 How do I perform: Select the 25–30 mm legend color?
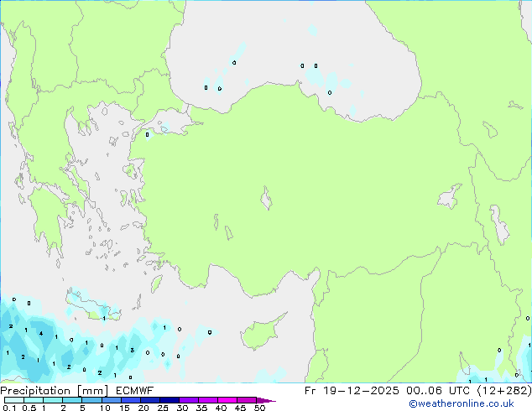click(170, 400)
